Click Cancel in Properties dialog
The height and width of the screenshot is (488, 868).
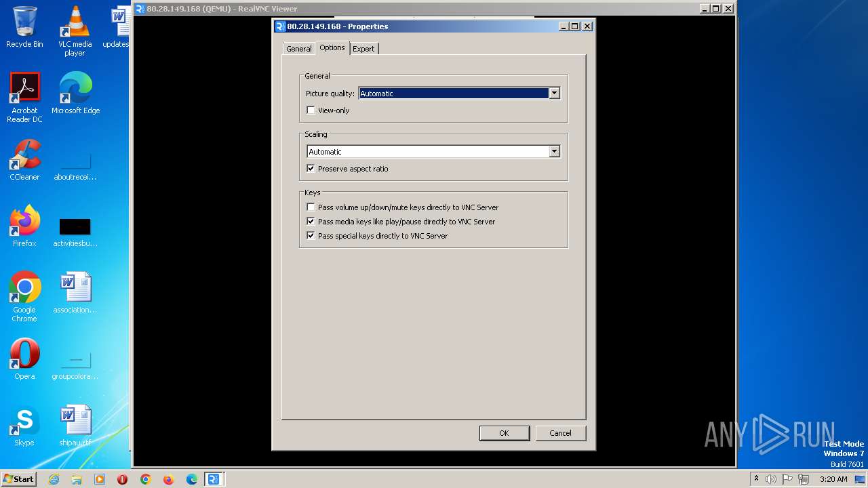point(560,433)
